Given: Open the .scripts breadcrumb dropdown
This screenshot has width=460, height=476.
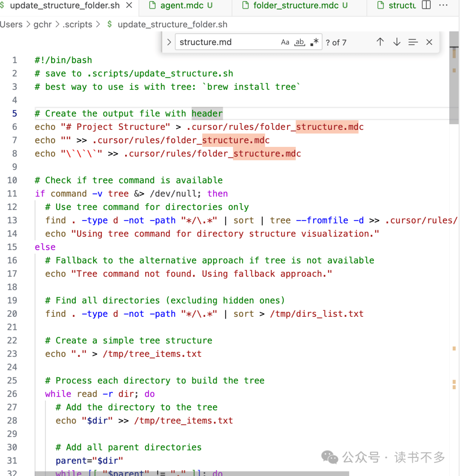Looking at the screenshot, I should (77, 24).
